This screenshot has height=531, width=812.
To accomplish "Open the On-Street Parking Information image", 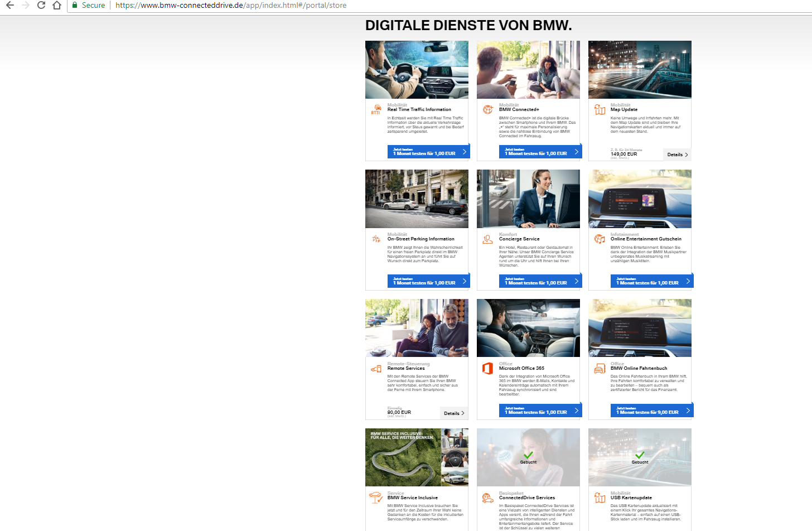I will pyautogui.click(x=417, y=199).
